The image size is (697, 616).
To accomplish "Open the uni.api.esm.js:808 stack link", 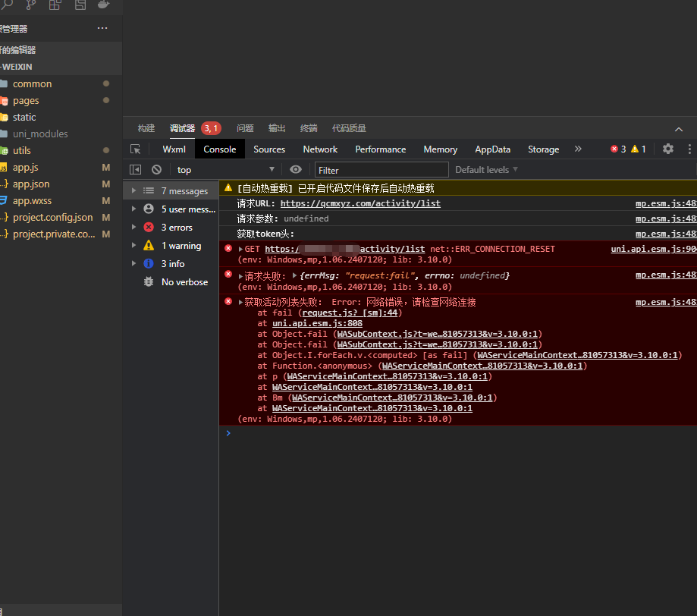I will [317, 323].
